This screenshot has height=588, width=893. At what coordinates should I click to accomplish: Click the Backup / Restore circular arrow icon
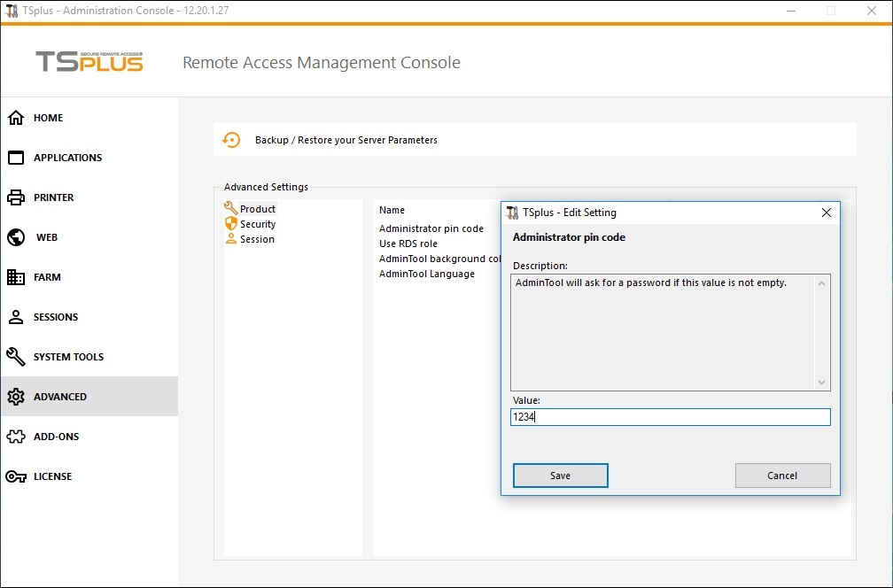[x=231, y=140]
